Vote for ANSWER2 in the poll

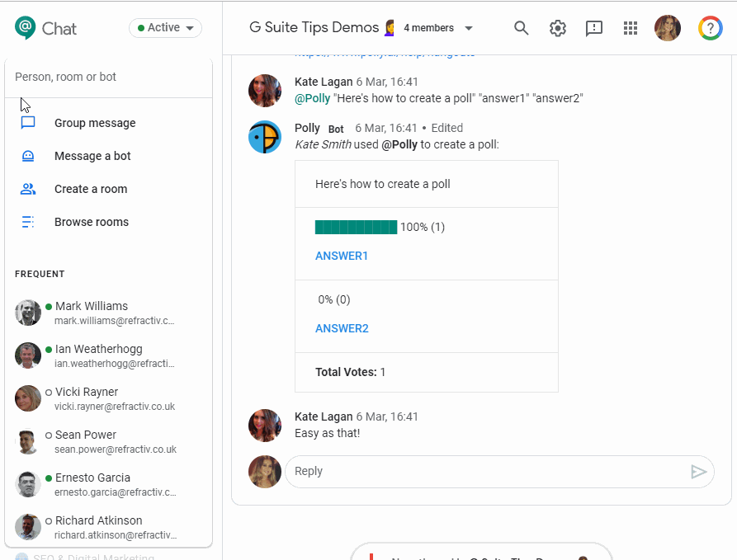click(342, 328)
